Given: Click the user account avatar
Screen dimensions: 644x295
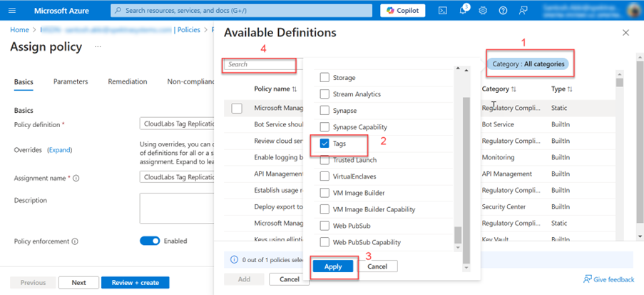Looking at the screenshot, I should click(634, 11).
